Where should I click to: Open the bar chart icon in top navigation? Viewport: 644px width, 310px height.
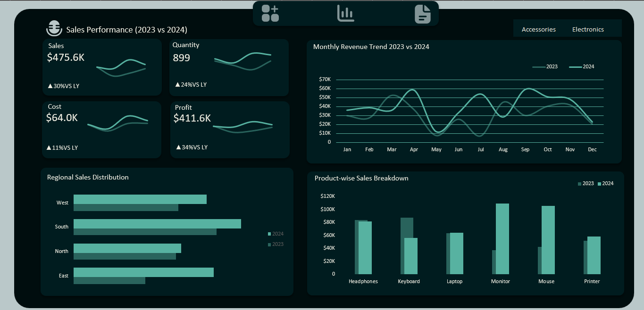[x=345, y=13]
